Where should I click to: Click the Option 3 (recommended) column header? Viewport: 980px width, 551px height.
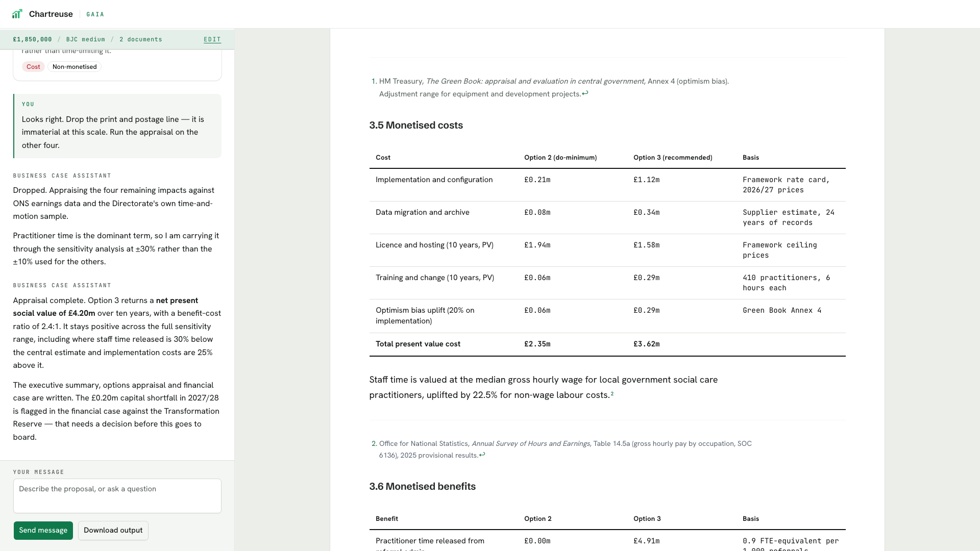673,158
